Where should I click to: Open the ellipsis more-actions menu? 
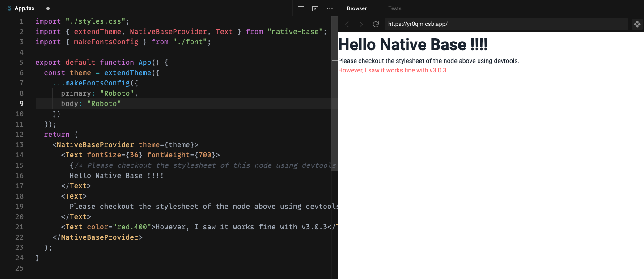(330, 8)
